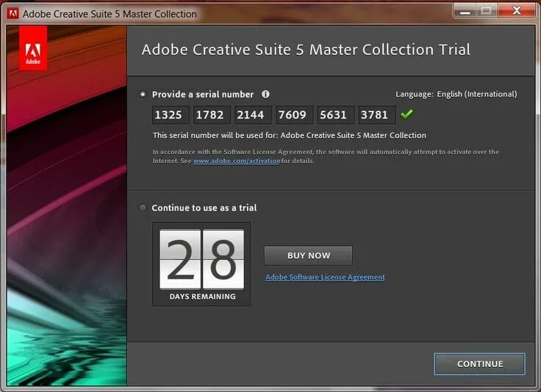
Task: Click serial field containing 1325
Action: [171, 115]
